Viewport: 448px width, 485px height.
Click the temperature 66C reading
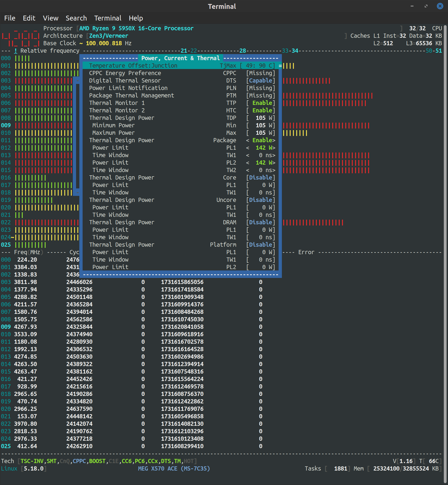coord(434,461)
